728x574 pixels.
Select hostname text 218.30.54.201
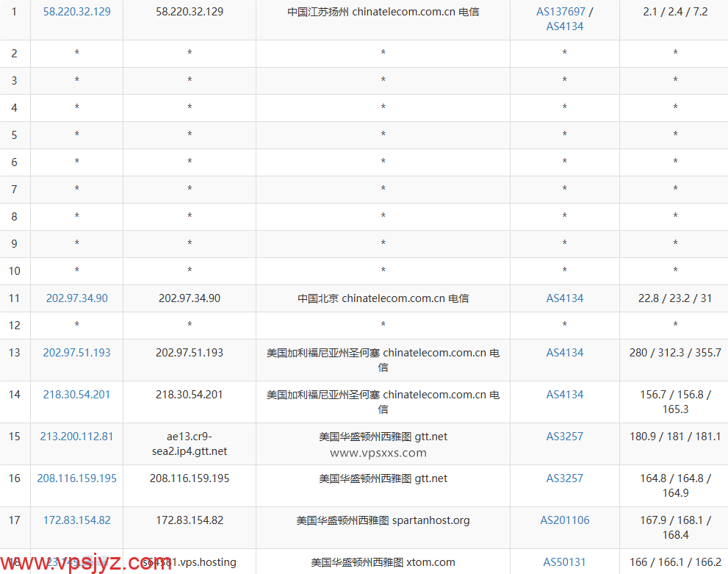pos(190,394)
